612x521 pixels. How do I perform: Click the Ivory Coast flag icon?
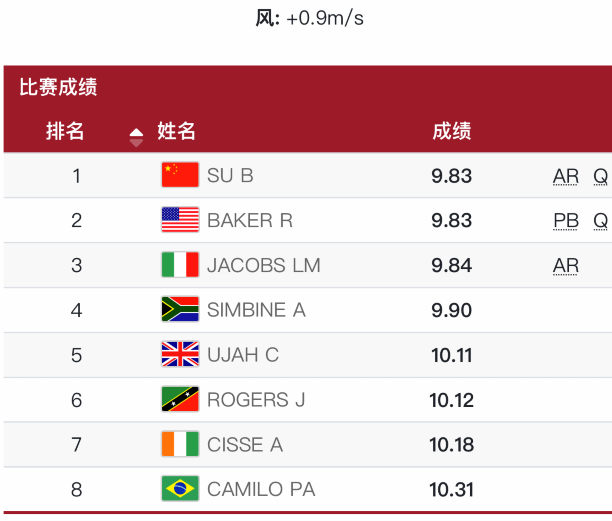(180, 444)
